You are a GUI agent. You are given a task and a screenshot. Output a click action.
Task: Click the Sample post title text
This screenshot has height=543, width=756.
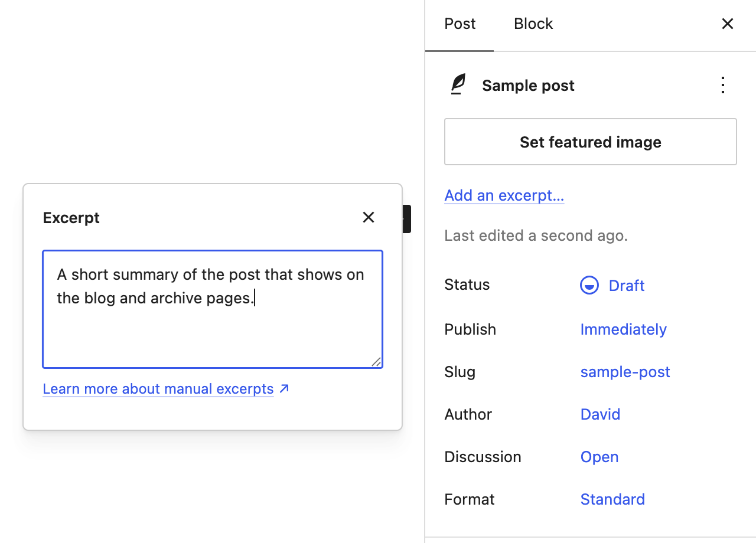tap(528, 86)
